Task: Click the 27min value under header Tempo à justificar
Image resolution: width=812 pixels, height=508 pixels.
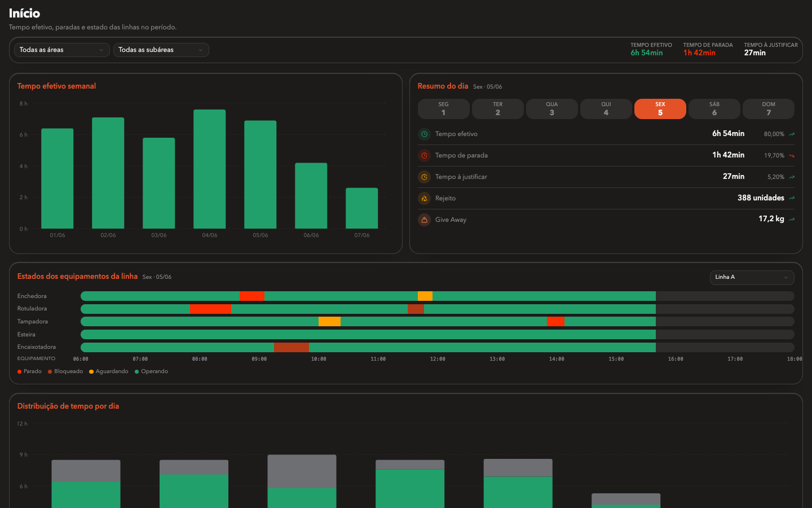Action: [754, 53]
